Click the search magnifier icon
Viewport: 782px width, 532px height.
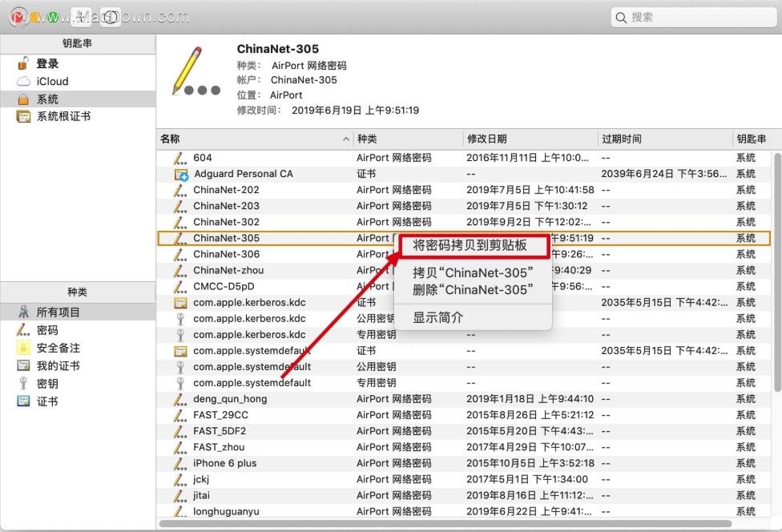pyautogui.click(x=621, y=18)
